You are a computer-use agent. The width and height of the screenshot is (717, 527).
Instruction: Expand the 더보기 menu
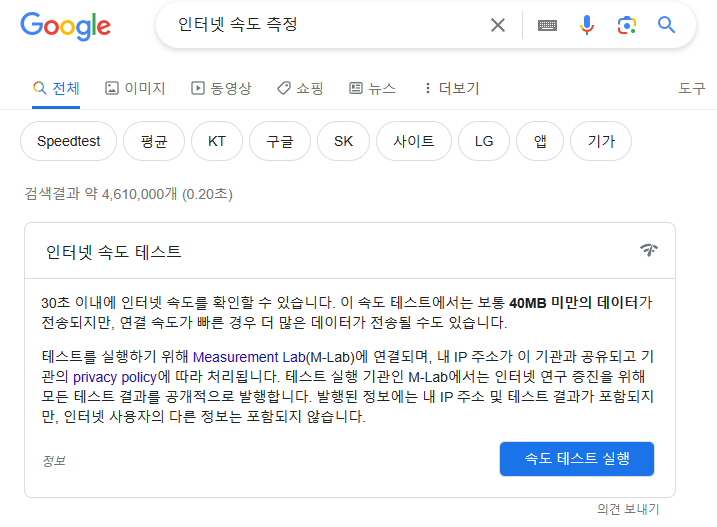tap(452, 88)
